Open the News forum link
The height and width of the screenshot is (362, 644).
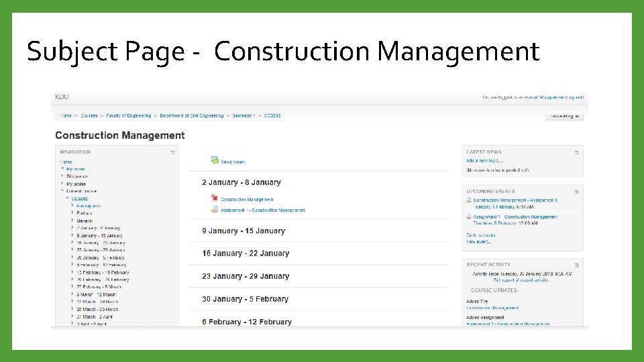pos(233,162)
